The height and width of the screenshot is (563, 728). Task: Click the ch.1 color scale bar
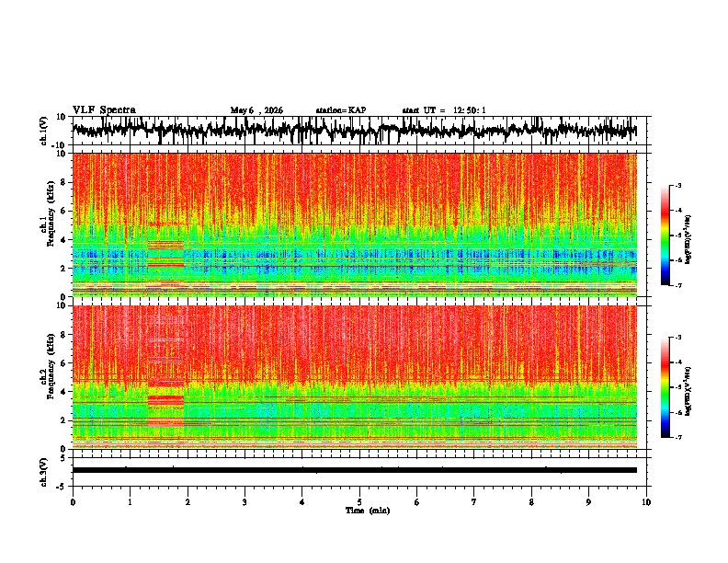[665, 236]
